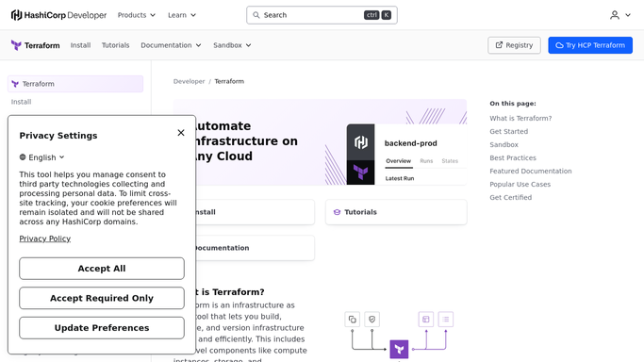Jump to What is Terraform? section

point(520,118)
